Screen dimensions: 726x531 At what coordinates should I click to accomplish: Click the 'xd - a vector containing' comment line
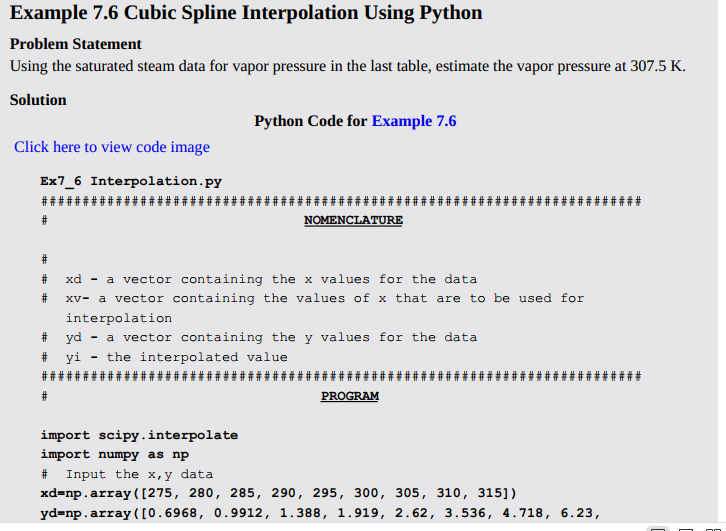click(259, 279)
